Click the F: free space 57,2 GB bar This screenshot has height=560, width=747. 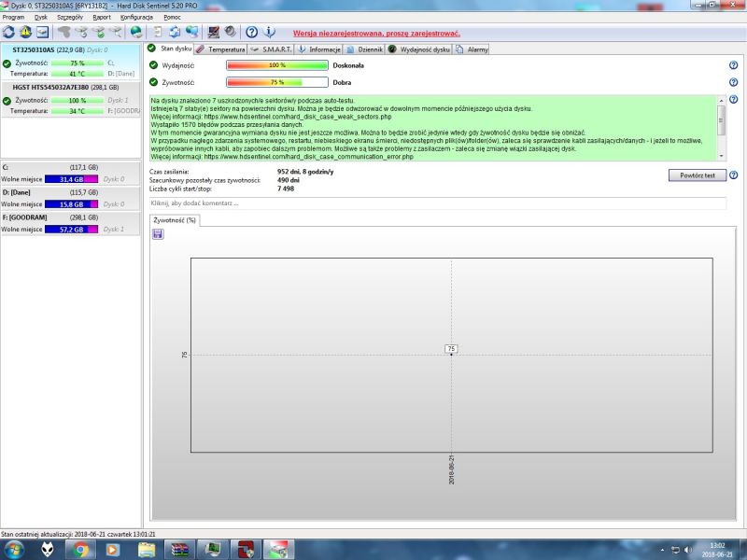pyautogui.click(x=72, y=229)
